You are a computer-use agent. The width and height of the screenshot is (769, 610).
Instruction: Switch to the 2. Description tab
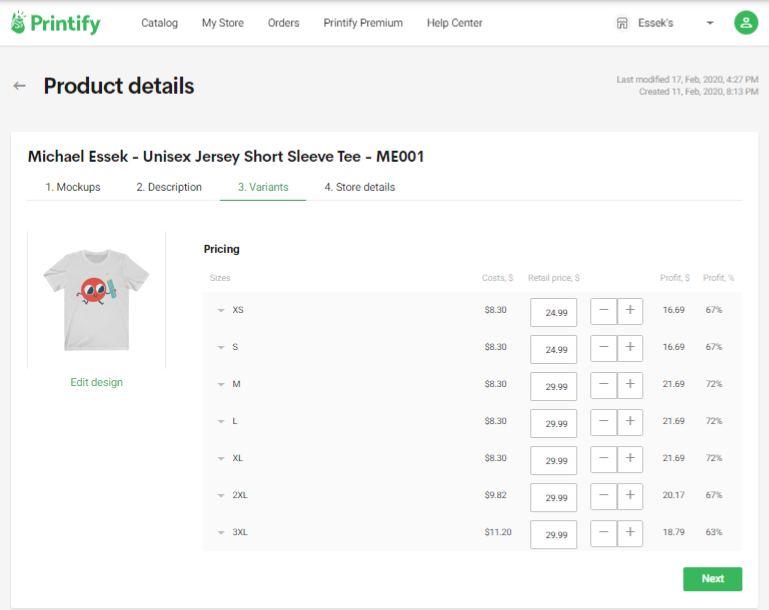click(169, 187)
